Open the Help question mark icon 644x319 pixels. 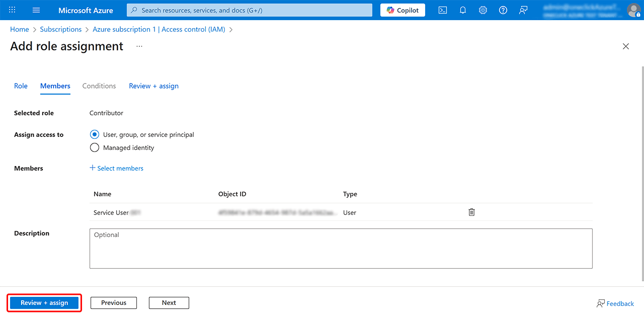[x=503, y=10]
